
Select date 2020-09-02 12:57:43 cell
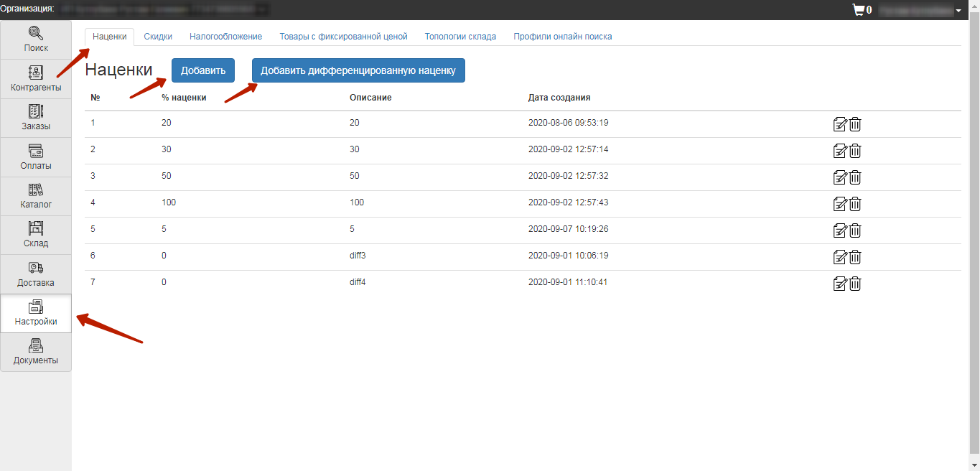coord(569,202)
